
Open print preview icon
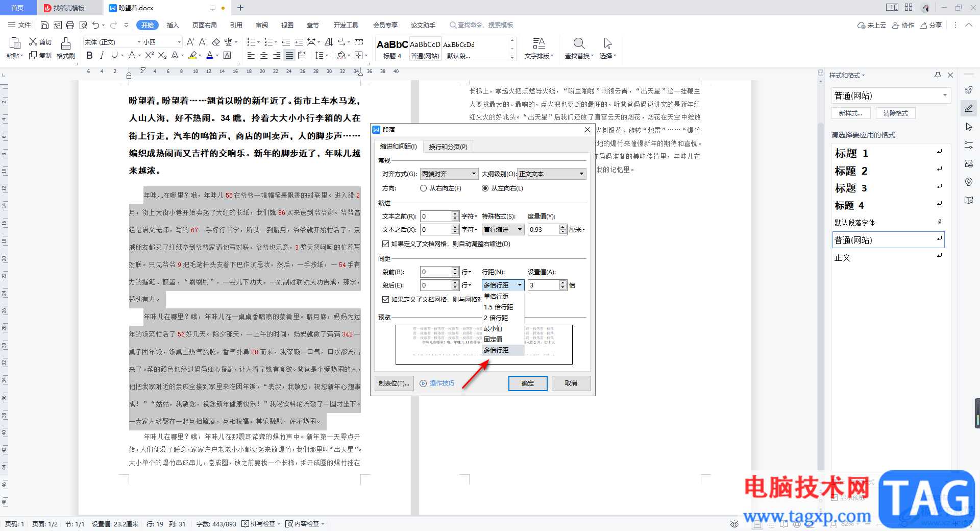[83, 25]
